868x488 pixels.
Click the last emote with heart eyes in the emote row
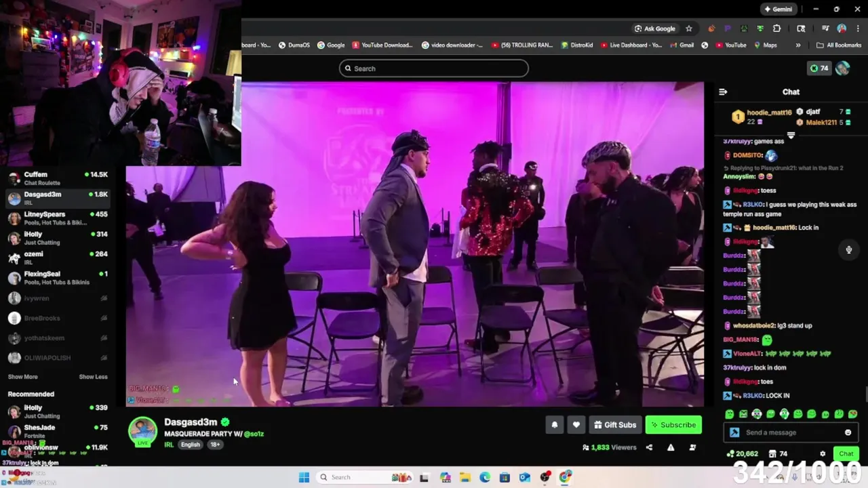(x=852, y=414)
